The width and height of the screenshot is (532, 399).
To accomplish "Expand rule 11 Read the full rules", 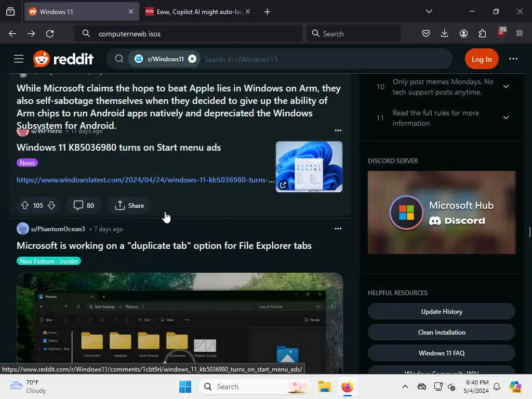I will click(506, 118).
